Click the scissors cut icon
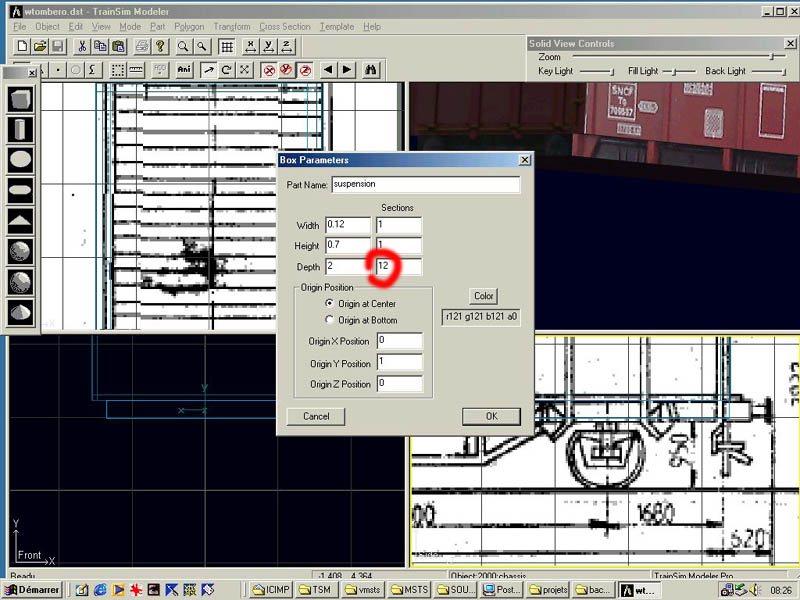The height and width of the screenshot is (600, 800). tap(82, 47)
